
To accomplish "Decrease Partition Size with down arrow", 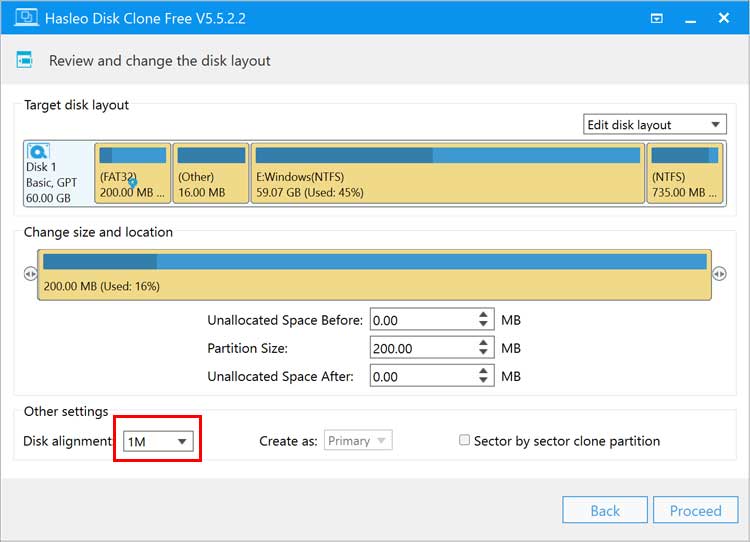I will (484, 353).
